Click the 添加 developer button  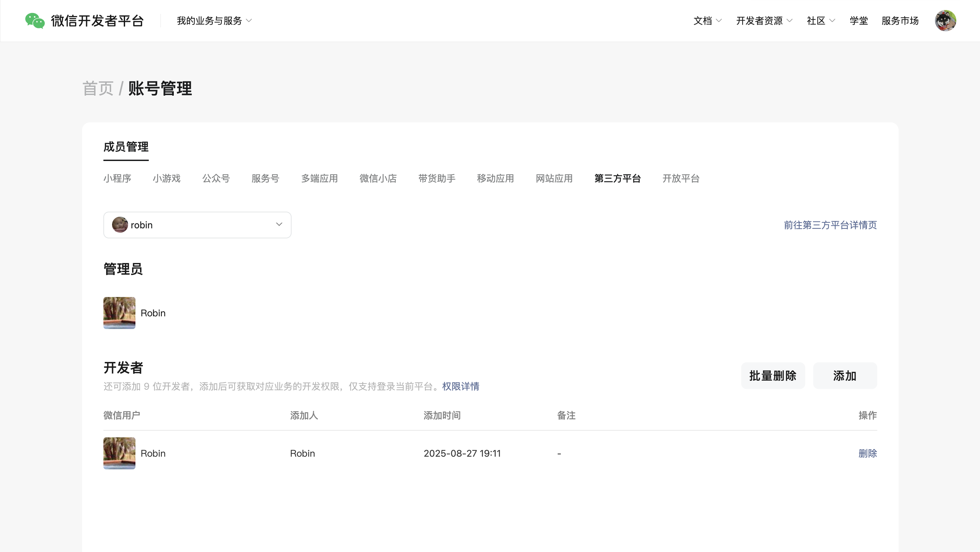click(845, 376)
